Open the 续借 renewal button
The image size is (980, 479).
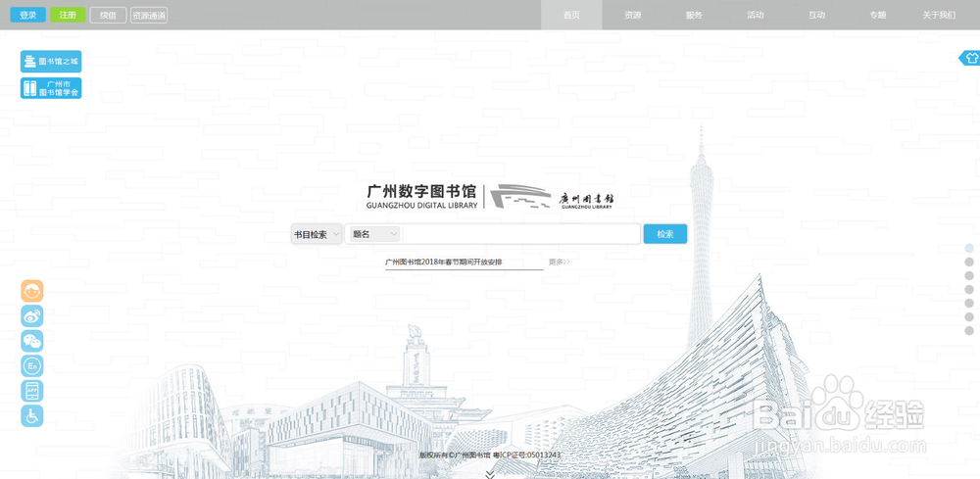click(108, 15)
